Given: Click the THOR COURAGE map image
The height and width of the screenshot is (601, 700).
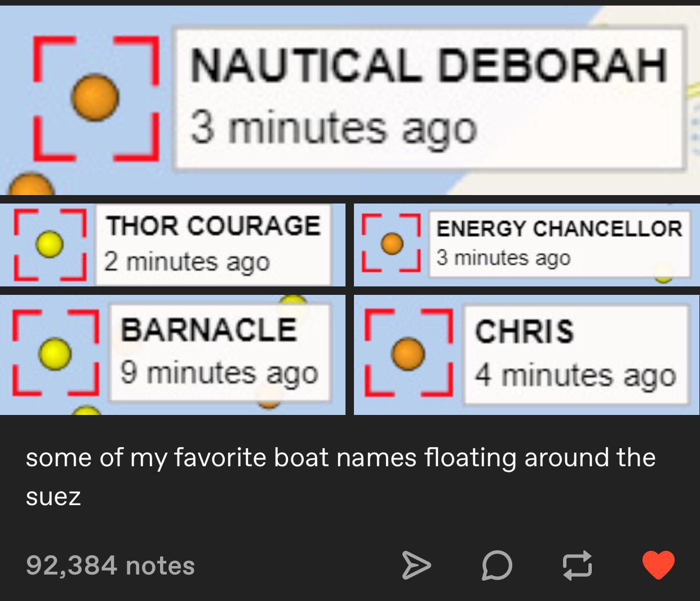Looking at the screenshot, I should (x=173, y=245).
